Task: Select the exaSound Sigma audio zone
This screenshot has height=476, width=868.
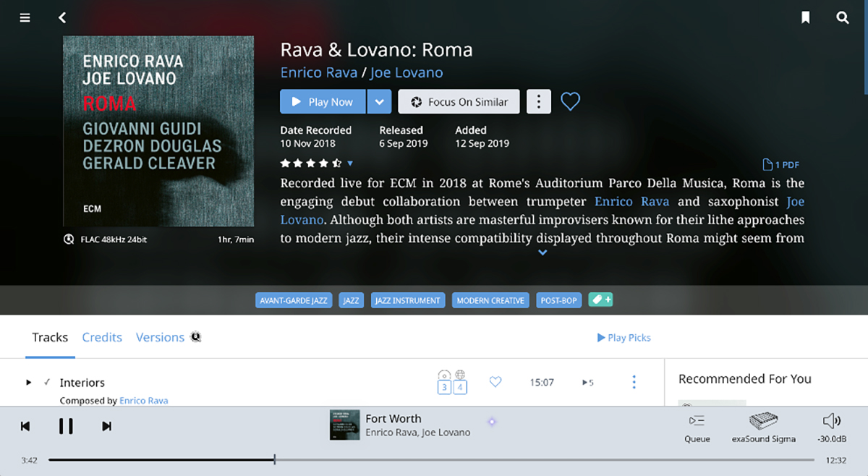Action: point(764,428)
